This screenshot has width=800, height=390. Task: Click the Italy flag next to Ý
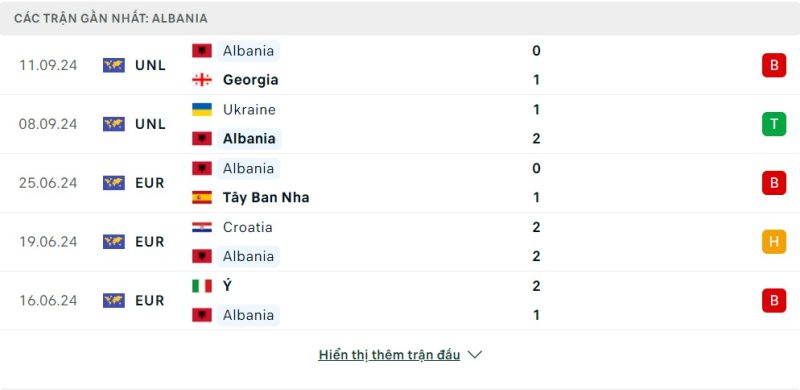pyautogui.click(x=202, y=286)
